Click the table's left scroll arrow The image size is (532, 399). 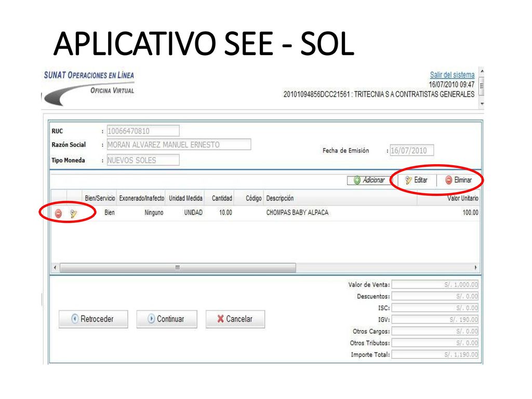tap(55, 268)
